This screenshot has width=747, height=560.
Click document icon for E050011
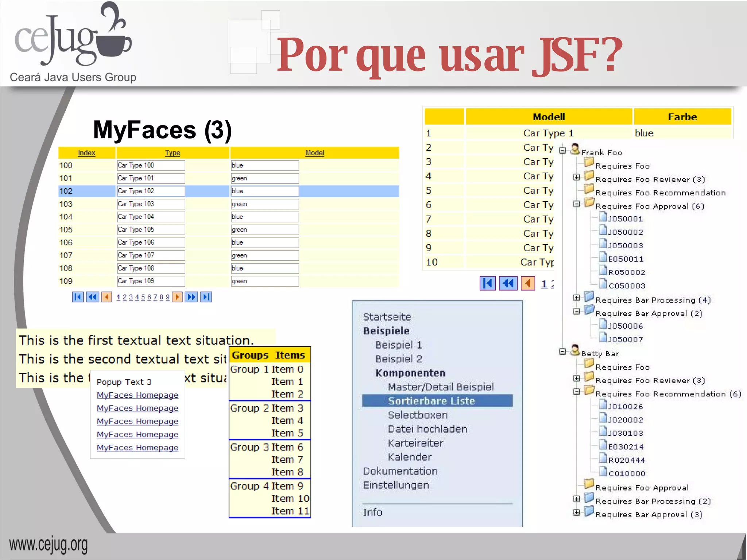[603, 257]
